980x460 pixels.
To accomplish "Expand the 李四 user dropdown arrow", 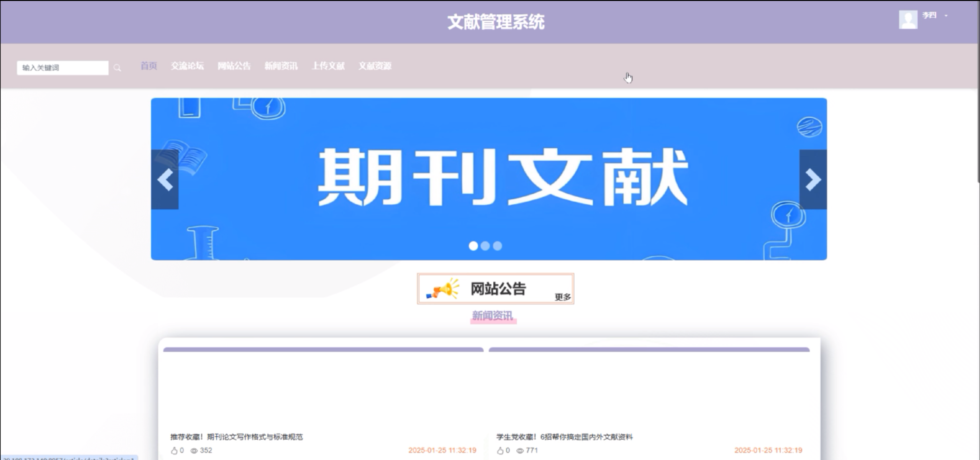I will point(946,16).
